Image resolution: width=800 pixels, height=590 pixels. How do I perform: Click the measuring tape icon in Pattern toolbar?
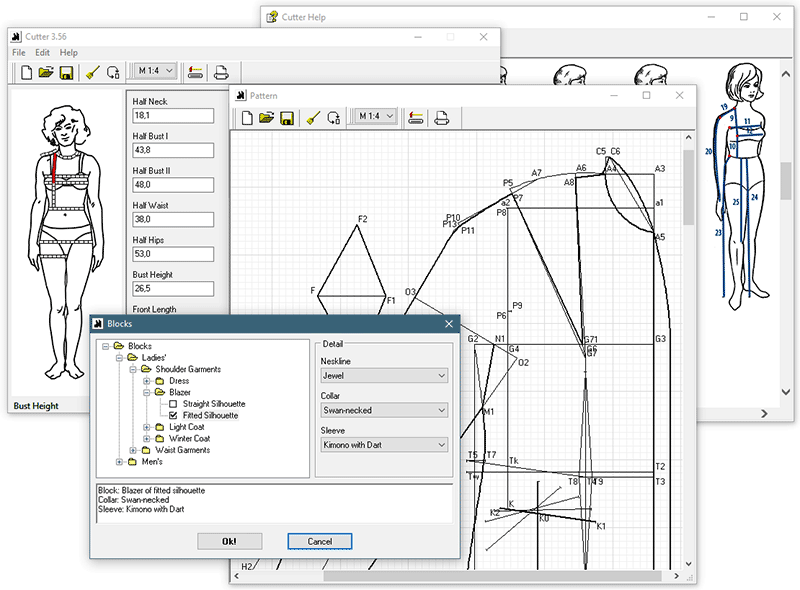415,117
